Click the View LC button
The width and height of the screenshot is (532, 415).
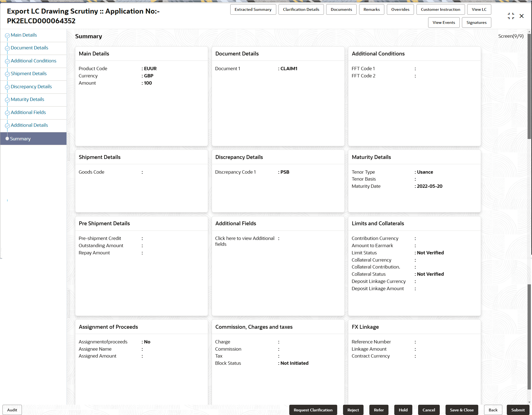(x=479, y=9)
